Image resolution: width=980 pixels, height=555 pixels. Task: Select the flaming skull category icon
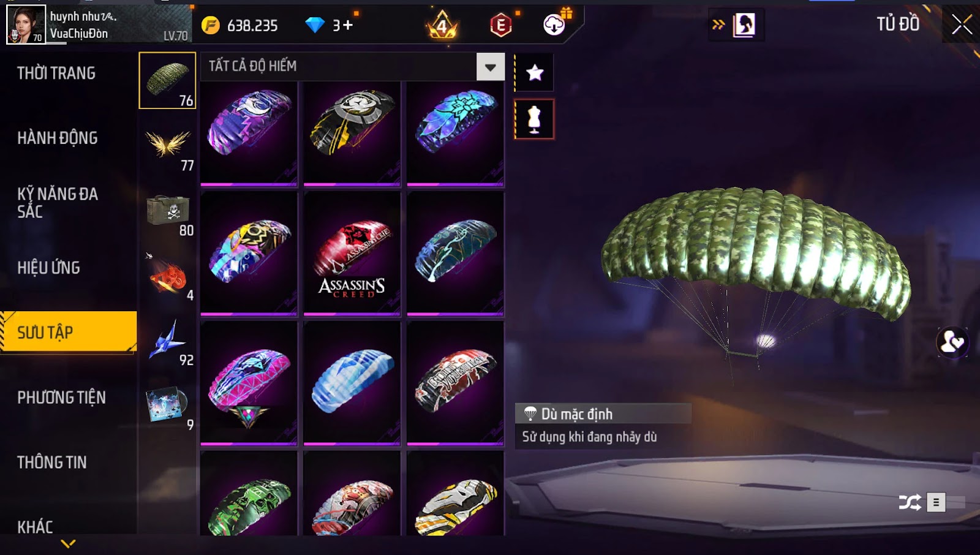[168, 276]
